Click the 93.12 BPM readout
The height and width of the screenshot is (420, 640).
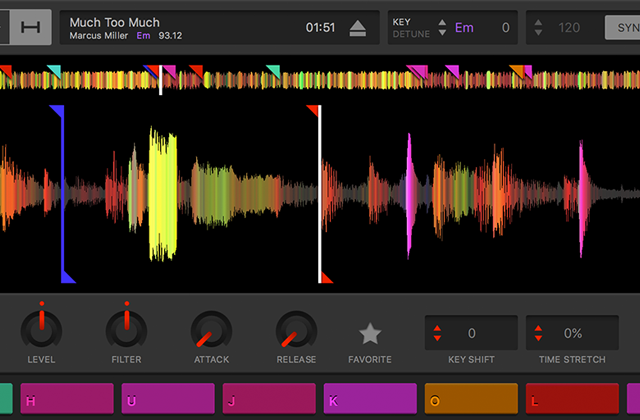[170, 36]
